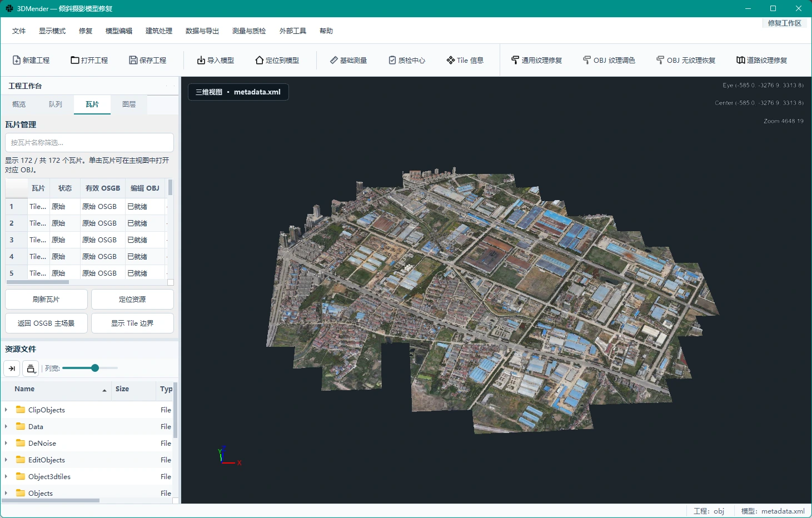Open the 道路纹理修复 road texture tool
This screenshot has height=518, width=812.
click(x=762, y=60)
